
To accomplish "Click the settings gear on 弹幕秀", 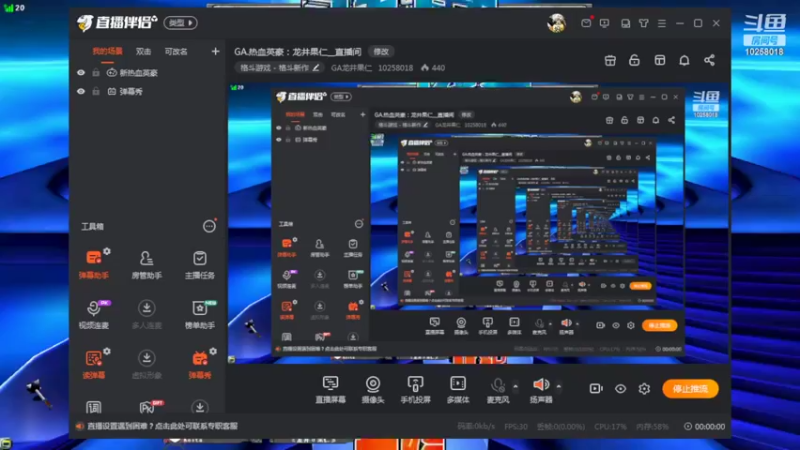I will [x=213, y=351].
